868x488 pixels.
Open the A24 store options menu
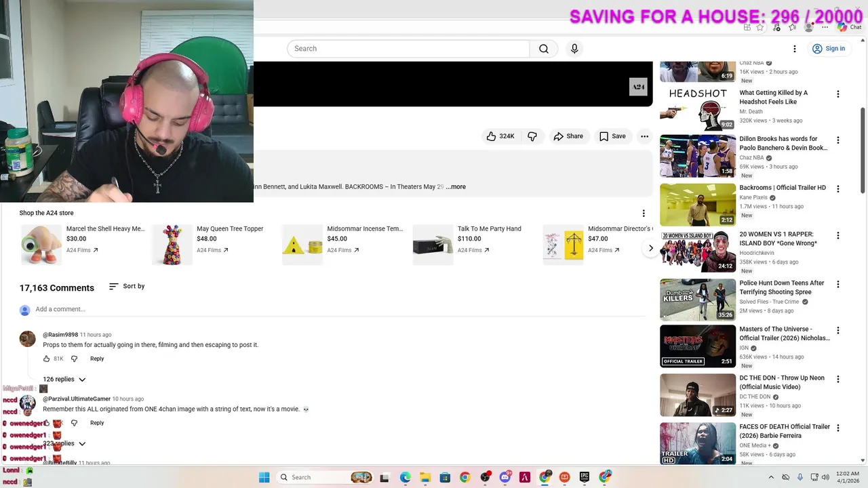pyautogui.click(x=644, y=213)
